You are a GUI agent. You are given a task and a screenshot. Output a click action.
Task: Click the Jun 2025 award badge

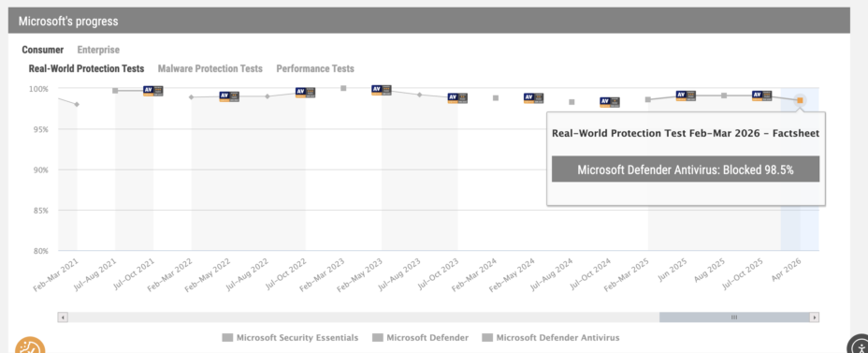coord(686,96)
